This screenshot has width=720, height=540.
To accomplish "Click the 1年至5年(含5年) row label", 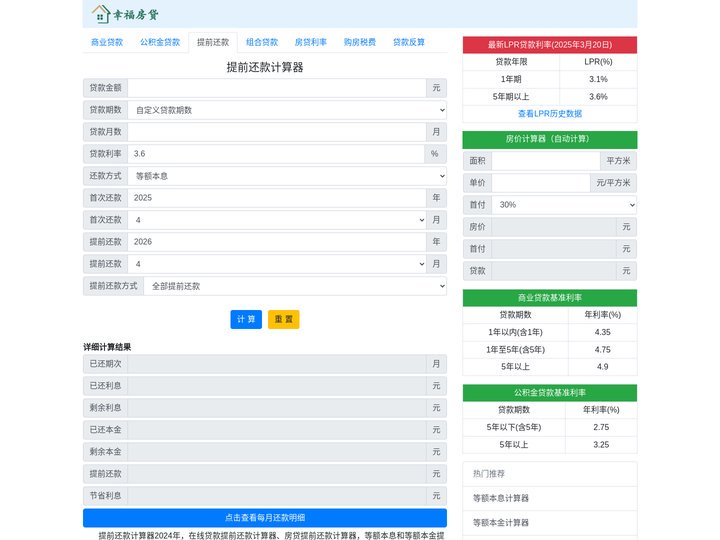I will click(516, 350).
